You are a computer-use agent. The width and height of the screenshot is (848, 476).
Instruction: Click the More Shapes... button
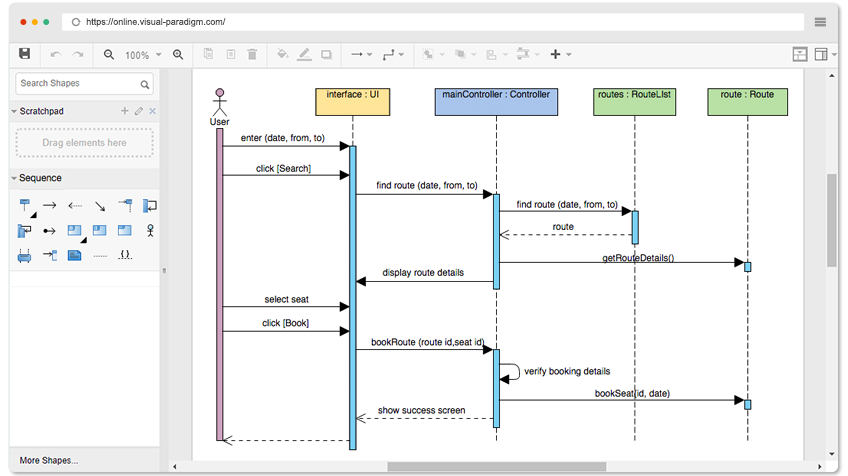(x=49, y=460)
